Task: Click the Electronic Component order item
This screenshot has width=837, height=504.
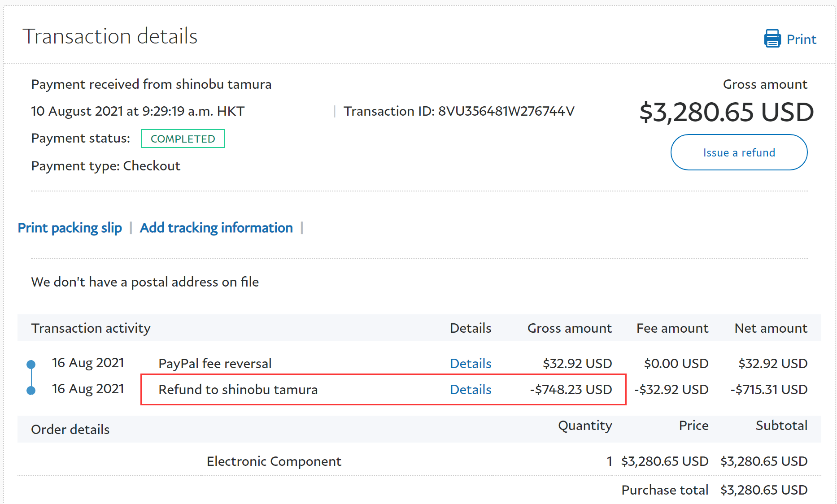Action: coord(274,461)
